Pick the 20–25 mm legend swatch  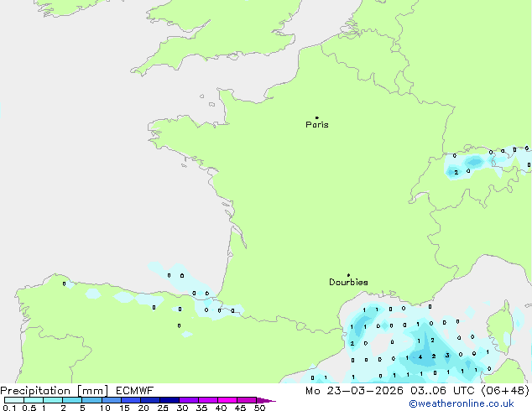pos(150,400)
